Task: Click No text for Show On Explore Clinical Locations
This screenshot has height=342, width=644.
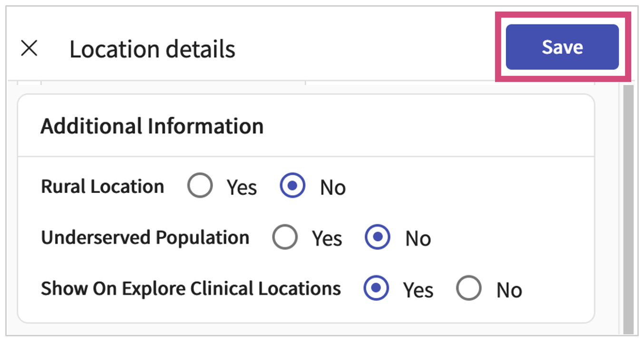Action: coord(509,290)
